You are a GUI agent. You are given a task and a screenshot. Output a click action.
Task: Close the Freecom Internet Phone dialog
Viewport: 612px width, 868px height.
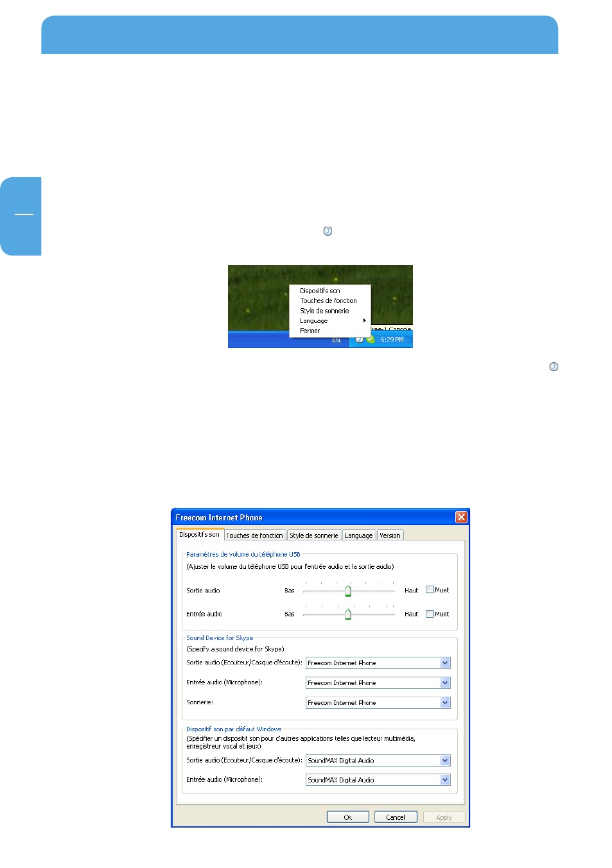click(461, 517)
